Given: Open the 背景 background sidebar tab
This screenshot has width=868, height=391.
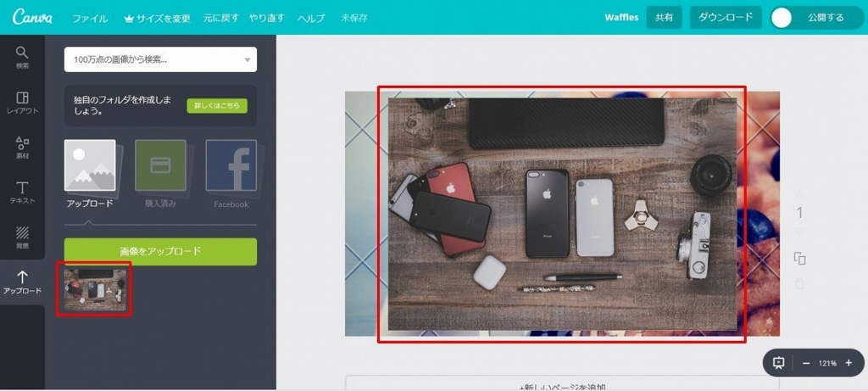Looking at the screenshot, I should (x=22, y=237).
